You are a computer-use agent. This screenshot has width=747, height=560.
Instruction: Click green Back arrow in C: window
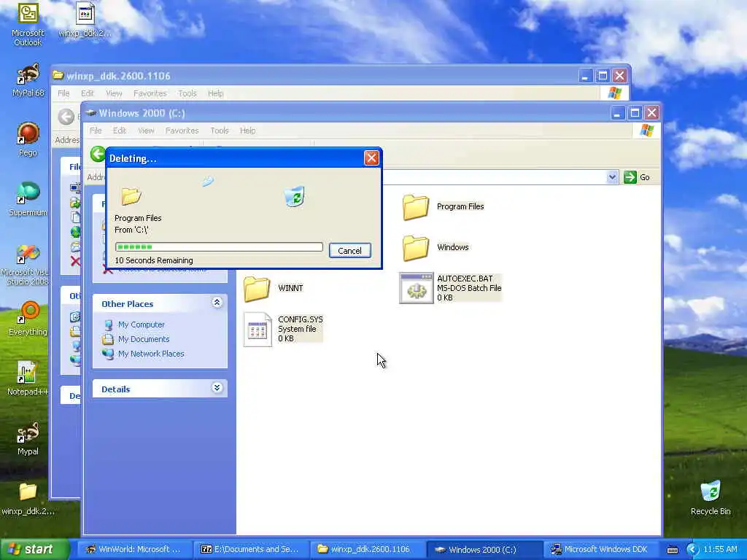pos(98,154)
